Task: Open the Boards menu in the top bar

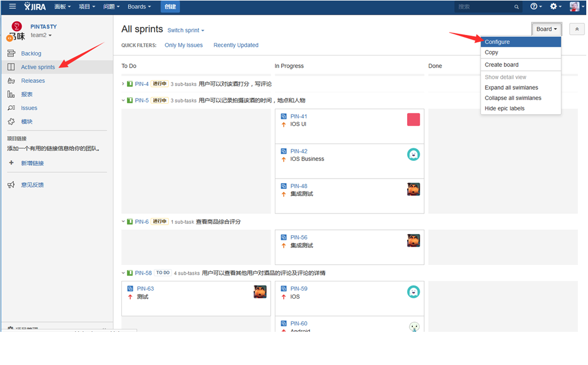Action: tap(139, 7)
